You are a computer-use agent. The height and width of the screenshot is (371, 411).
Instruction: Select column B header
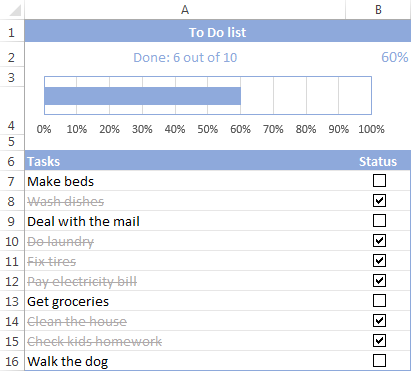pyautogui.click(x=378, y=10)
